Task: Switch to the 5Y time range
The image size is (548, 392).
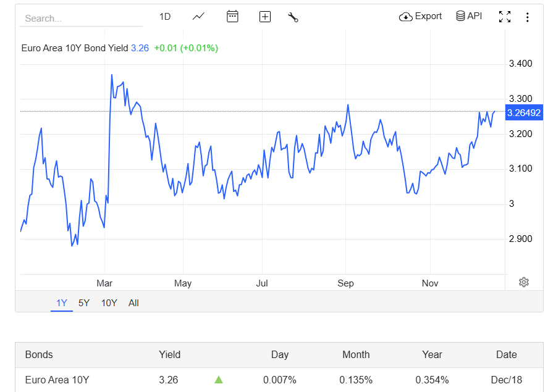Action: click(x=84, y=302)
